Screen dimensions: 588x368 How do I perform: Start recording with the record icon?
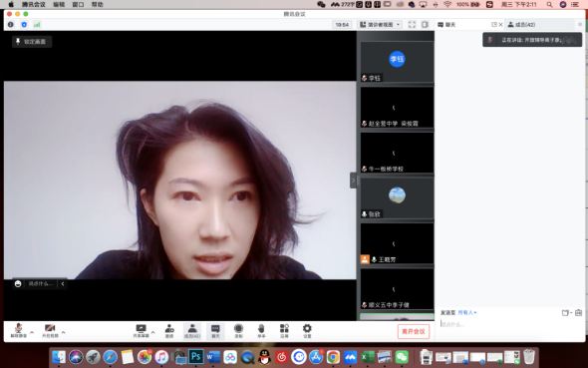(238, 331)
